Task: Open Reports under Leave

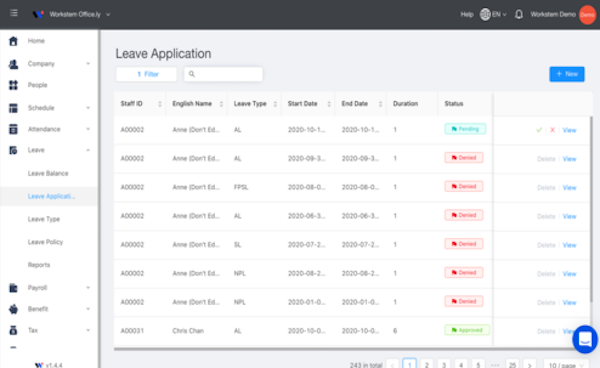Action: [x=39, y=265]
